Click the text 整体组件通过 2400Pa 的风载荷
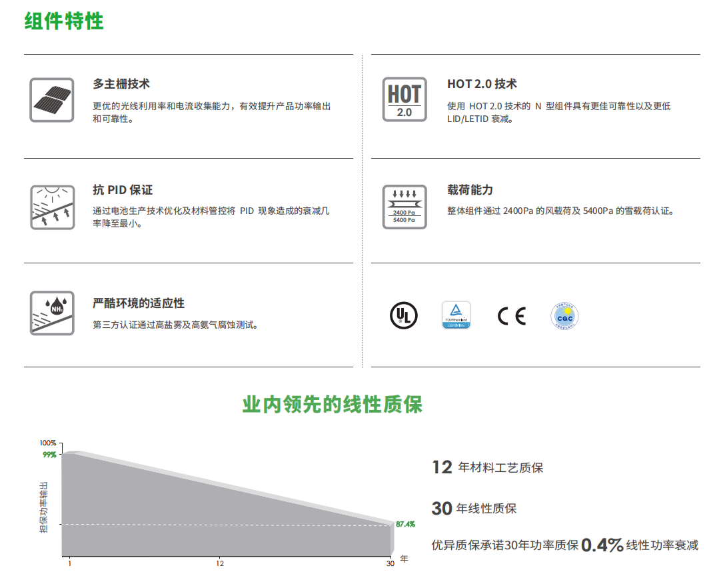The width and height of the screenshot is (713, 588). pos(560,211)
